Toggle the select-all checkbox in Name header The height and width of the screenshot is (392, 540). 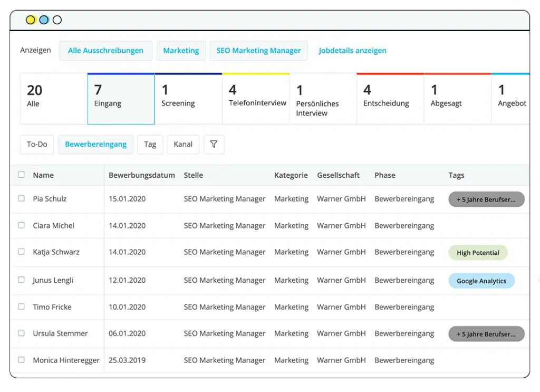22,175
